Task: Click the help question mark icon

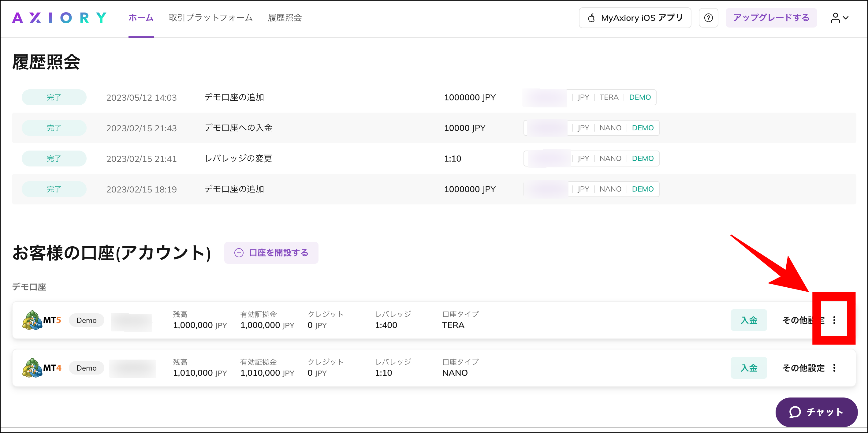Action: coord(709,17)
